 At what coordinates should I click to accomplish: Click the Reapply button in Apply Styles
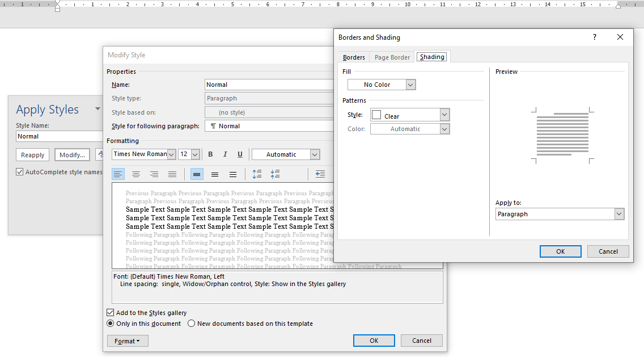click(x=33, y=154)
